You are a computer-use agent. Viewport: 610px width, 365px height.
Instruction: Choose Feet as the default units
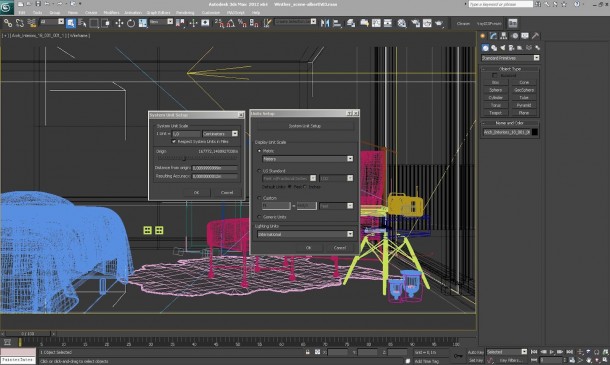289,187
